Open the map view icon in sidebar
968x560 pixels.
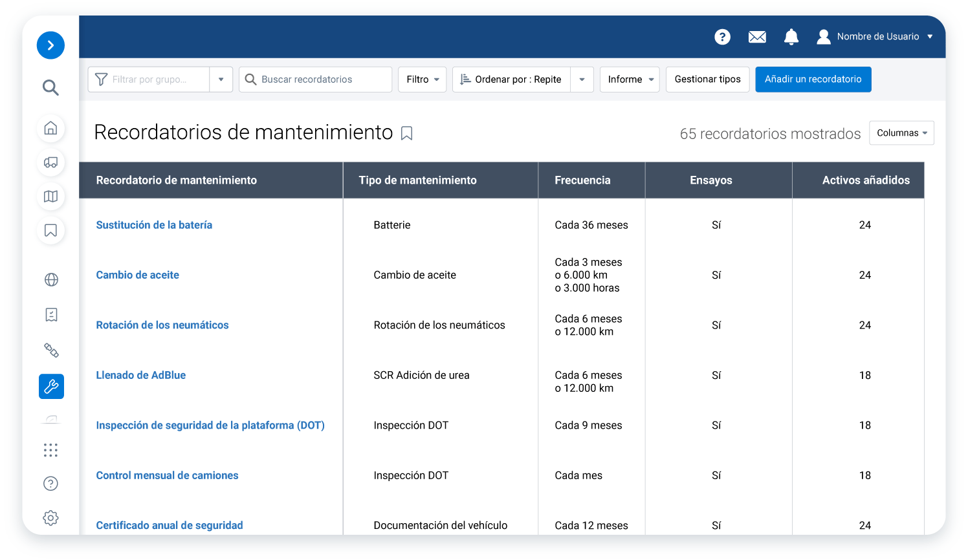50,197
